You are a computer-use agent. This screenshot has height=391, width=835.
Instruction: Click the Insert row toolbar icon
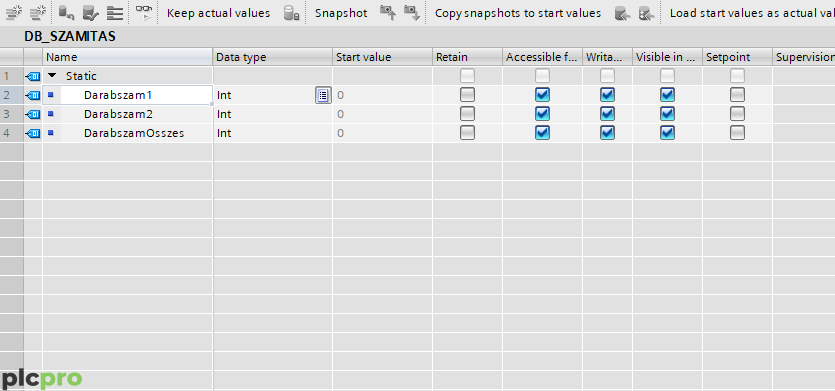pyautogui.click(x=14, y=12)
